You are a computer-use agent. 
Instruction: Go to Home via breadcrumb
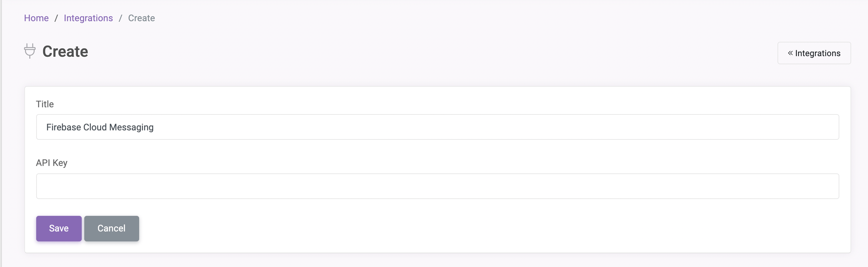point(37,18)
